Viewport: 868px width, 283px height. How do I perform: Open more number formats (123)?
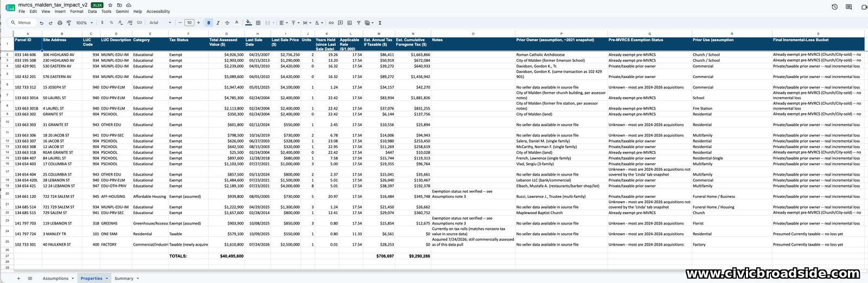click(139, 23)
